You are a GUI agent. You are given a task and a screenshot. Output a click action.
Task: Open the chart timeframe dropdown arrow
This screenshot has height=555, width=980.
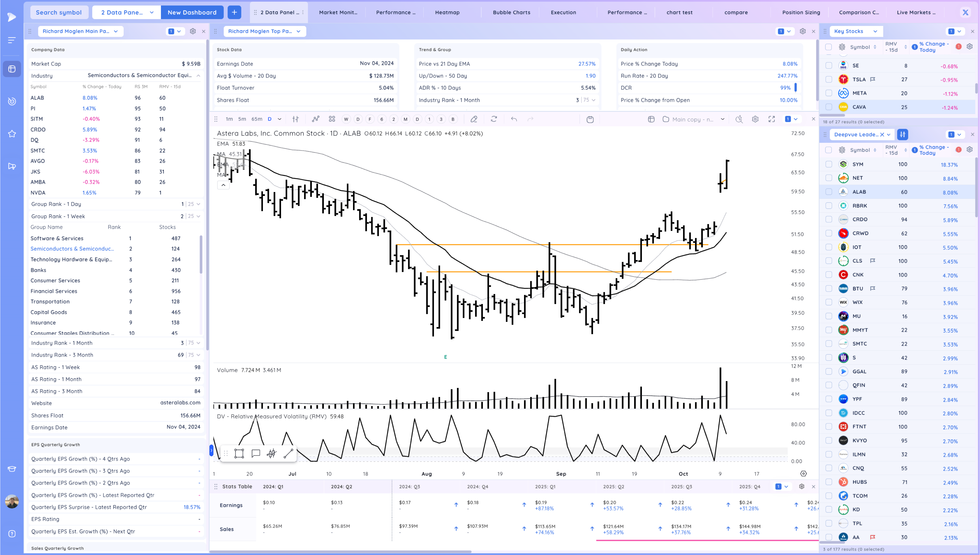(x=279, y=119)
